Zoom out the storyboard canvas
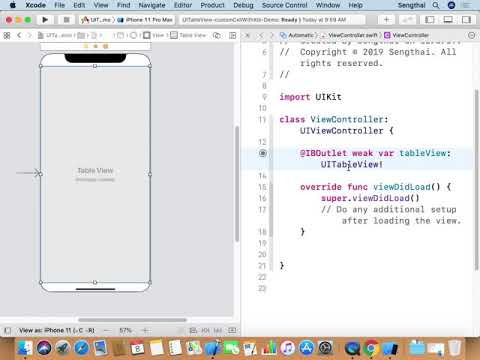 click(107, 330)
